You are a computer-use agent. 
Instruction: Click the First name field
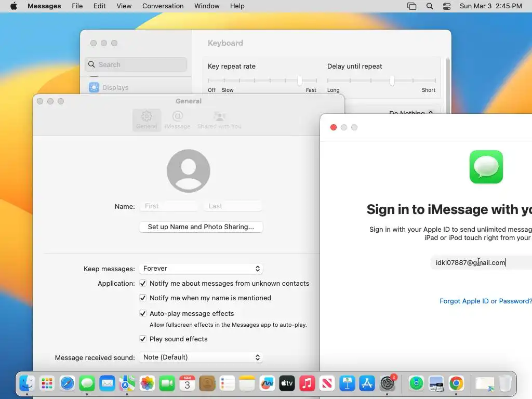point(169,206)
